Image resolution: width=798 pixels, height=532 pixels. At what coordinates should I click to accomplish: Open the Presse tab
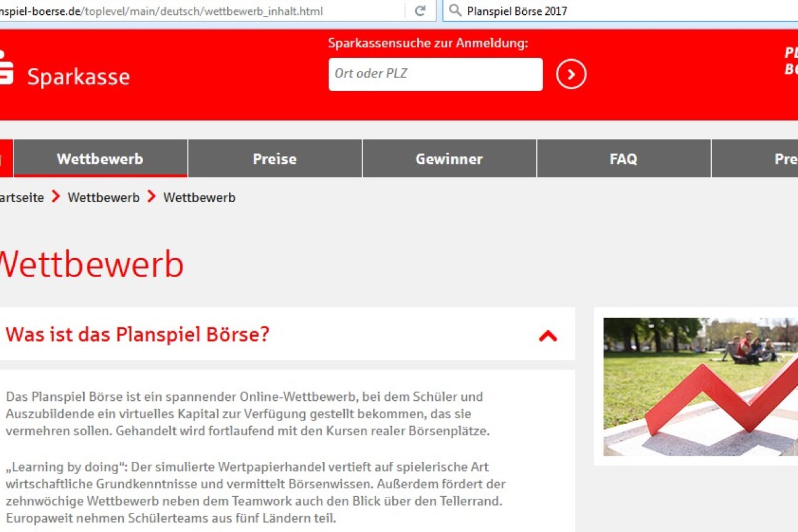pos(785,159)
